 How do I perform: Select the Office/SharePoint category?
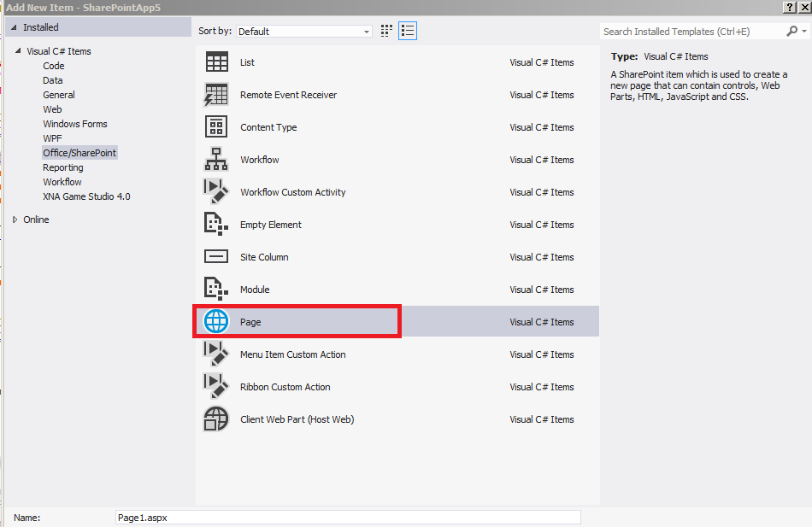[x=79, y=153]
